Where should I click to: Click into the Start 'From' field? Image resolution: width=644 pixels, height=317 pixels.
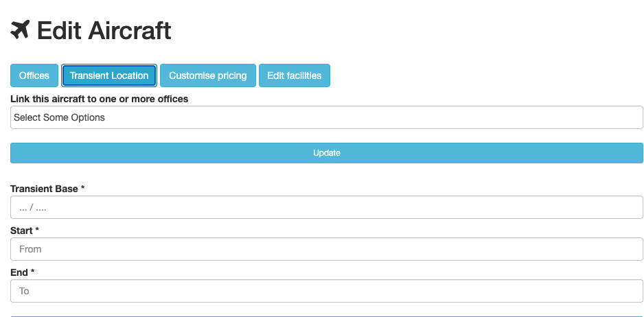click(x=327, y=249)
